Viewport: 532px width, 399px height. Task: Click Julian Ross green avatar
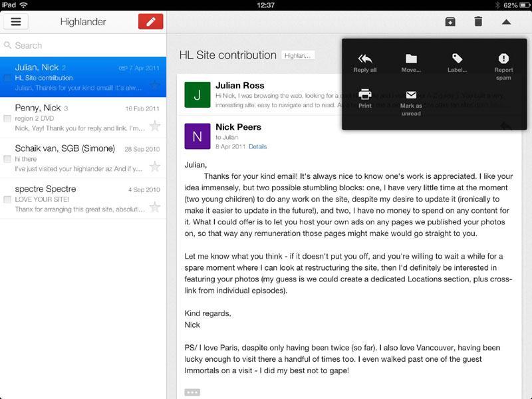pos(198,94)
